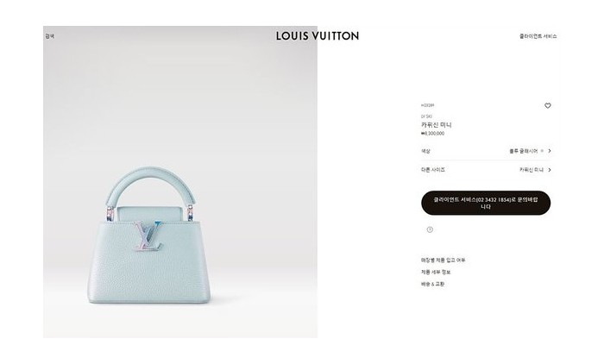
Task: Expand the 다른 사이즈 row chevron
Action: [550, 170]
